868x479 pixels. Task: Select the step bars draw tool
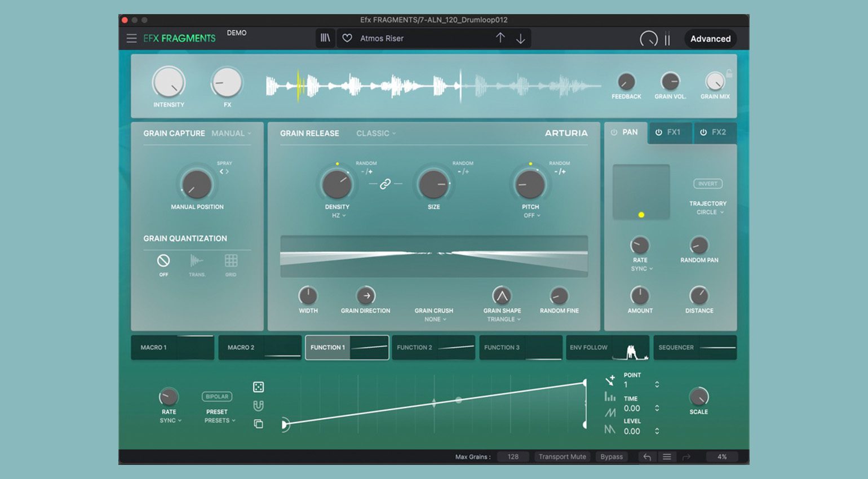pyautogui.click(x=610, y=397)
